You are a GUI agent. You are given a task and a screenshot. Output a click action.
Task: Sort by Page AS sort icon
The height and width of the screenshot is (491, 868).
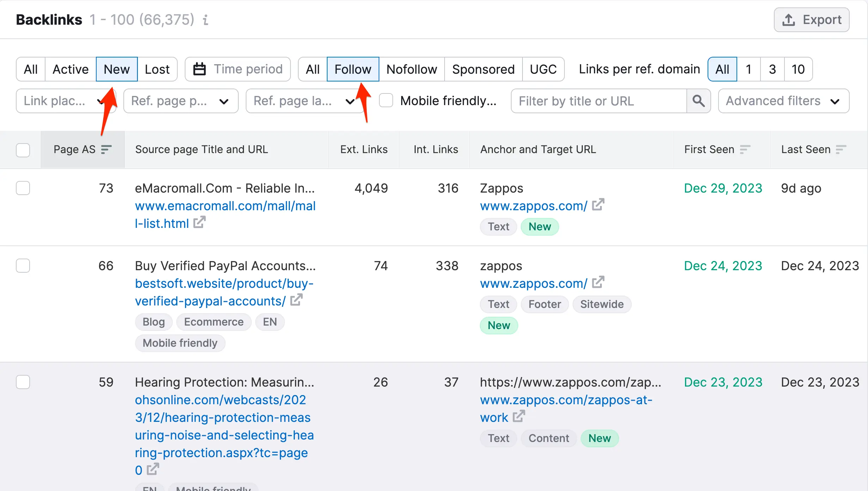[x=106, y=150]
